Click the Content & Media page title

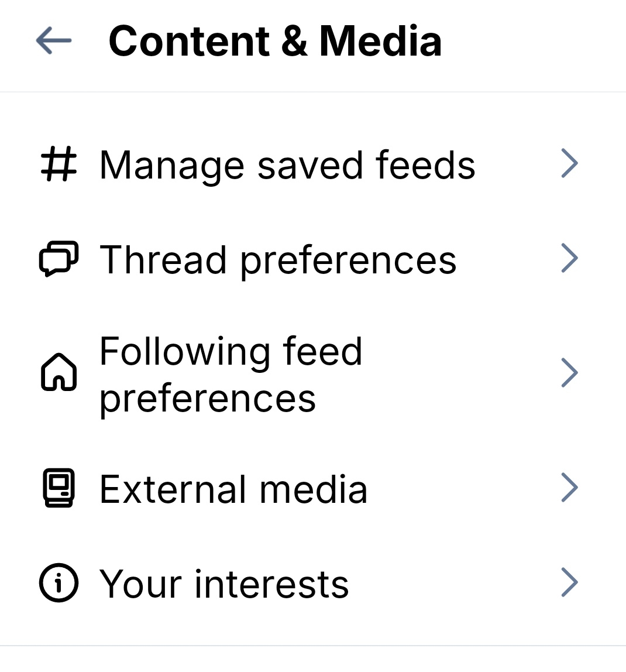pyautogui.click(x=275, y=41)
